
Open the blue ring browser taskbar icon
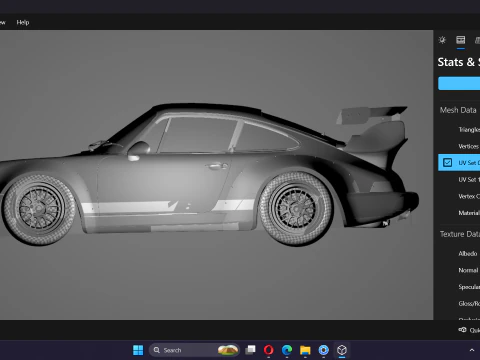pyautogui.click(x=323, y=350)
